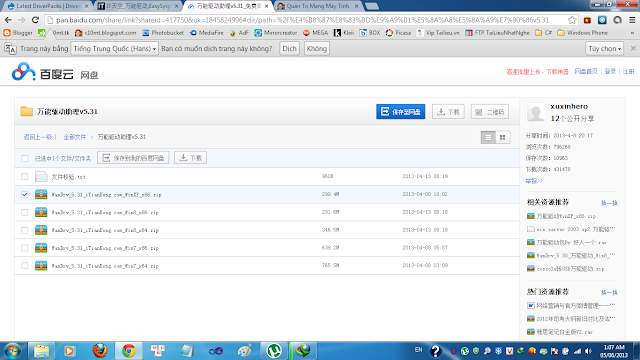Click the zip icon of Win8_x86.zip
The image size is (640, 360).
(41, 212)
